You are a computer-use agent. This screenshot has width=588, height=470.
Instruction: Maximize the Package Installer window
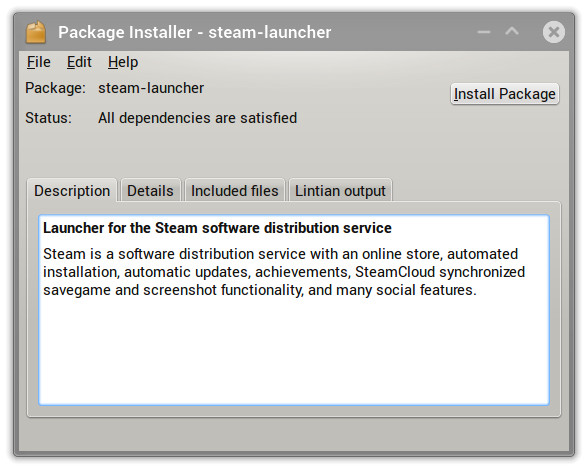pos(512,32)
